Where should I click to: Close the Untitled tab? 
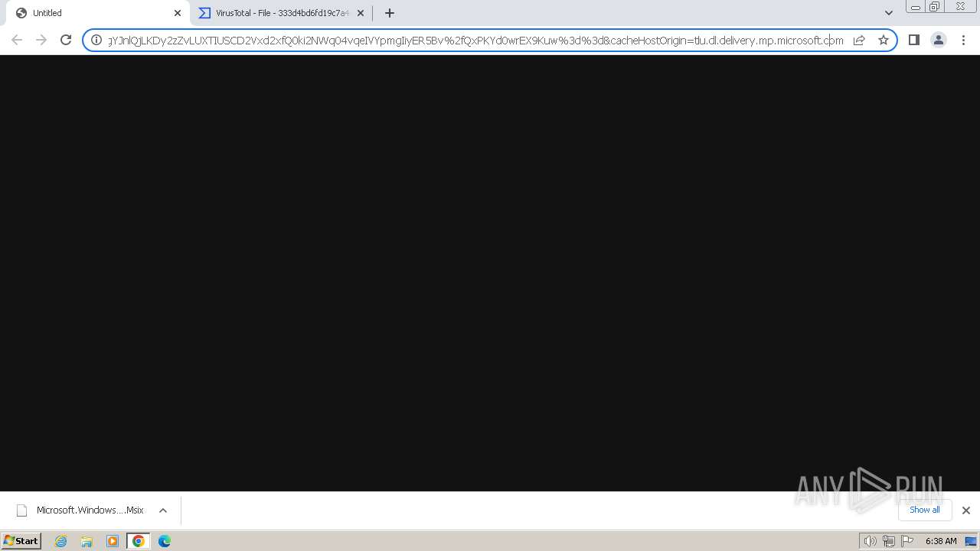(x=178, y=13)
